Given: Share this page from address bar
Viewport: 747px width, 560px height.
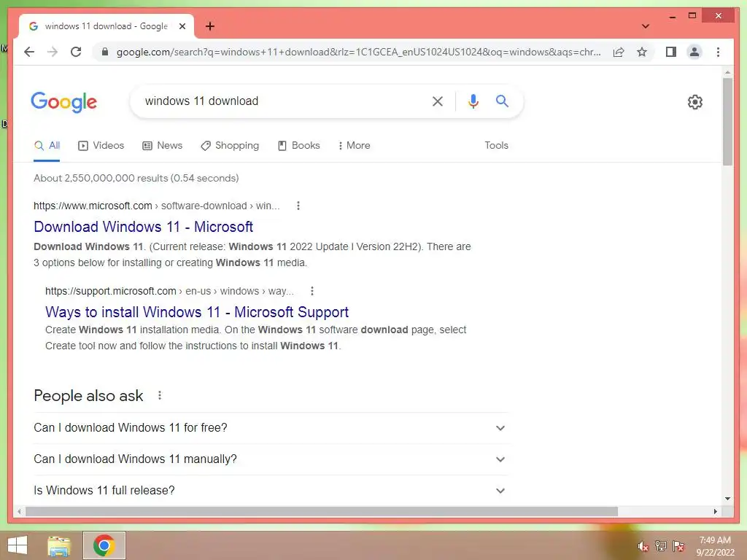Looking at the screenshot, I should [x=619, y=52].
